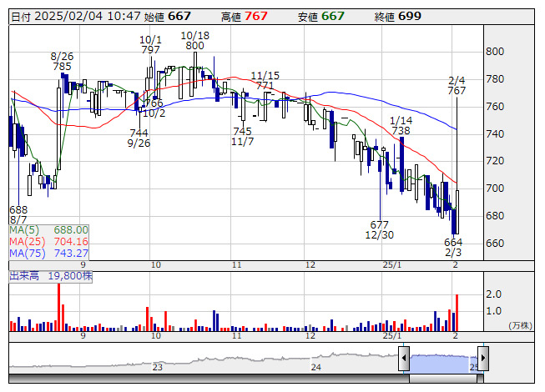Click the 744 9/26 low annotation

click(x=139, y=138)
